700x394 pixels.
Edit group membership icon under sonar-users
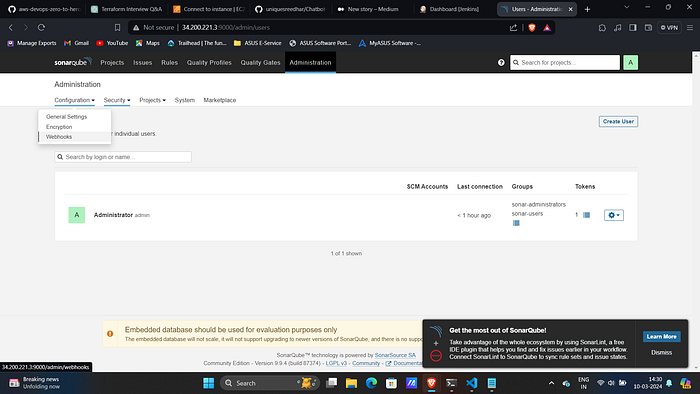coord(516,223)
